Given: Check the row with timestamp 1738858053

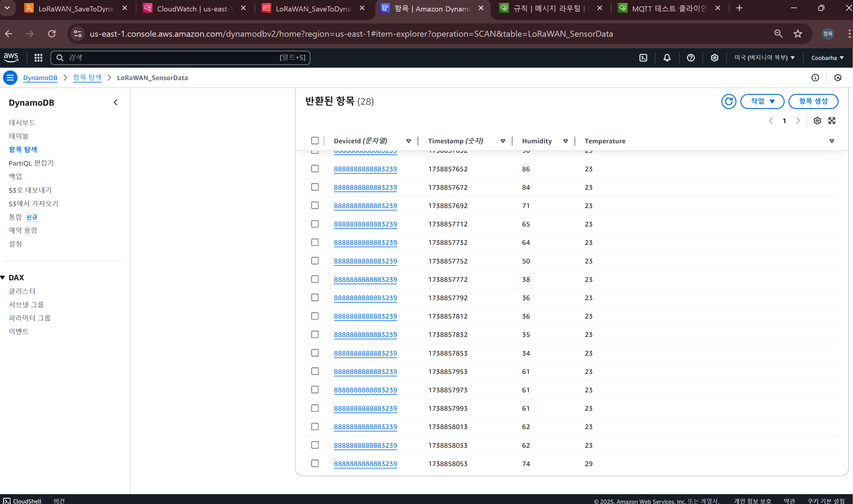Looking at the screenshot, I should tap(315, 463).
